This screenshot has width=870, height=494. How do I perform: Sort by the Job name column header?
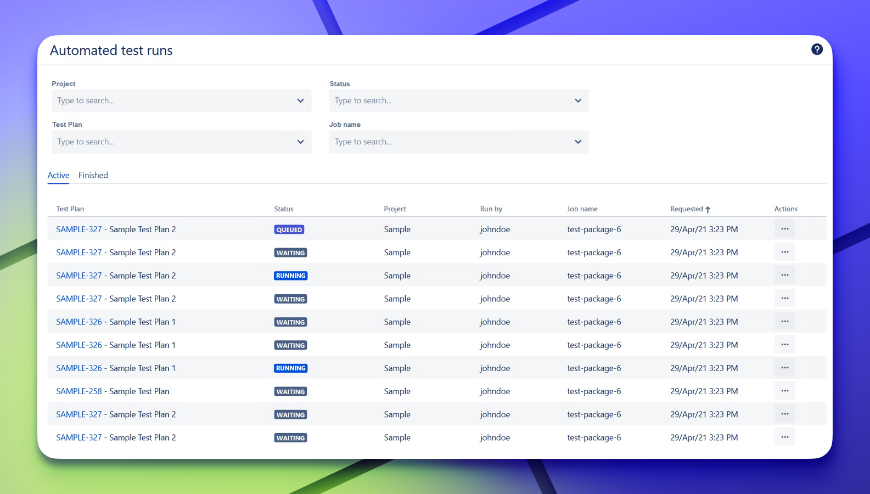[582, 209]
